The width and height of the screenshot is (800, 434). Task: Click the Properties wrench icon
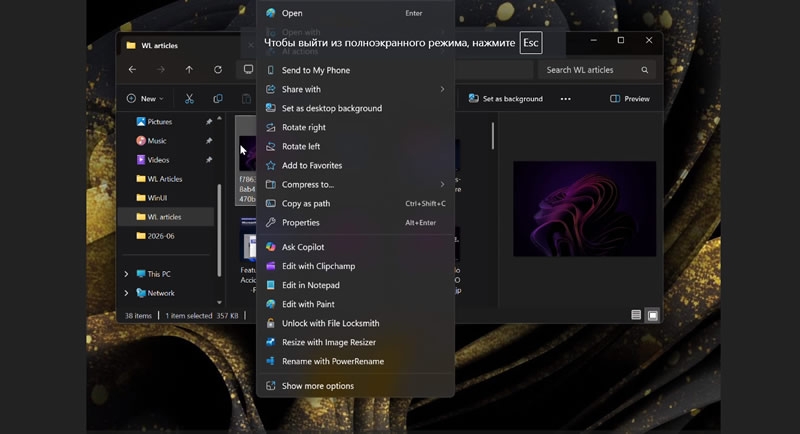click(x=271, y=222)
